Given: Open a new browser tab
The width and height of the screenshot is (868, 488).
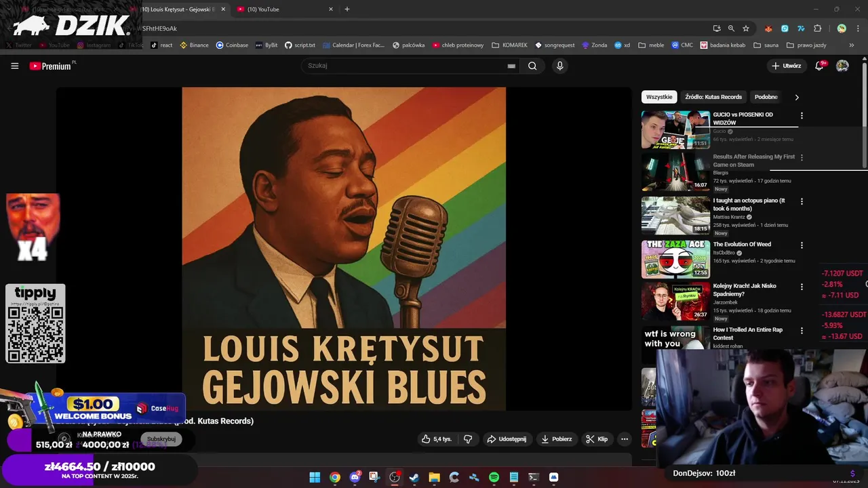Looking at the screenshot, I should 347,9.
